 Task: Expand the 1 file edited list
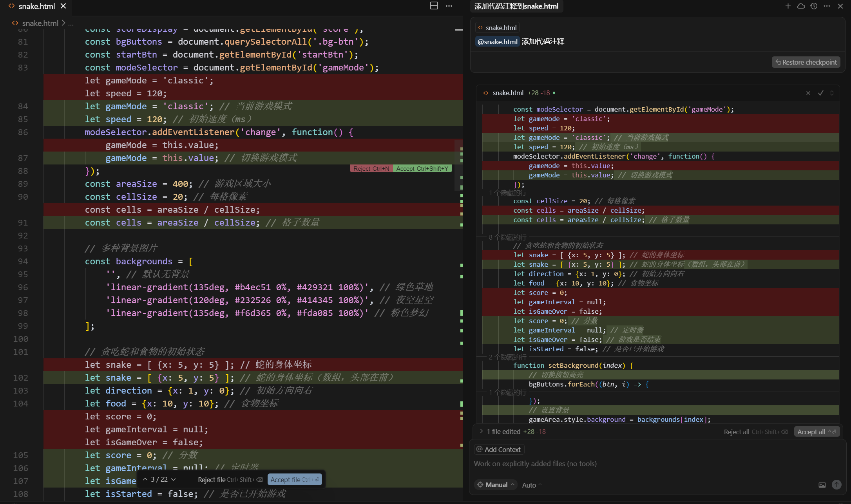pyautogui.click(x=481, y=431)
